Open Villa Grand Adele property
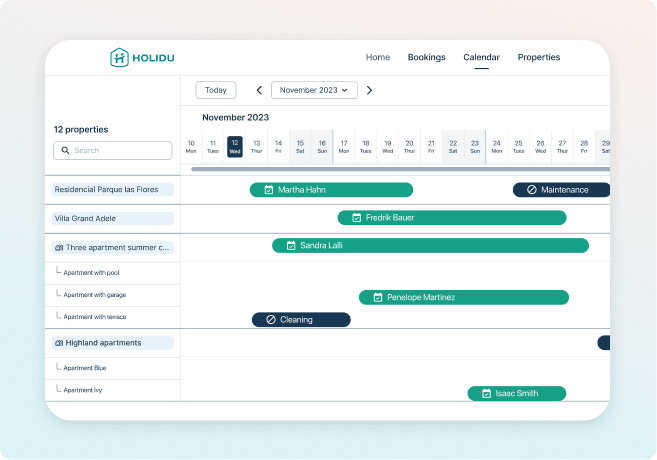657x460 pixels. 112,218
